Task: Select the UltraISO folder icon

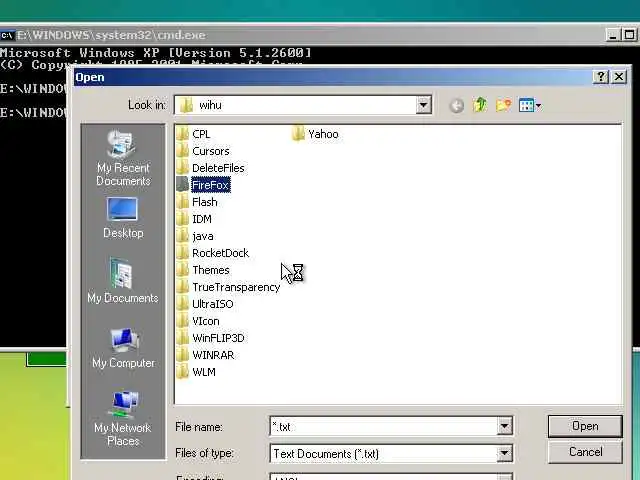Action: [182, 304]
